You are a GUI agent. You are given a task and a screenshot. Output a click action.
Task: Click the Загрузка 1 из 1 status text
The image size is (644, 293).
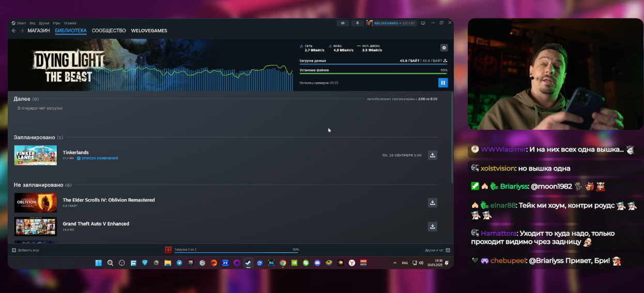coord(186,250)
